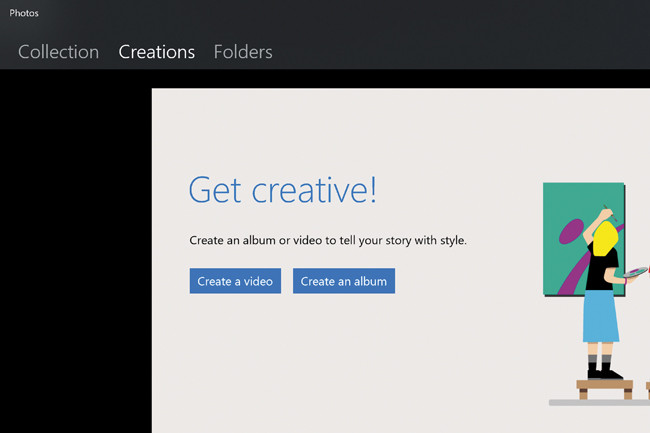
Task: Click the paint palette in painter's hand
Action: (635, 270)
